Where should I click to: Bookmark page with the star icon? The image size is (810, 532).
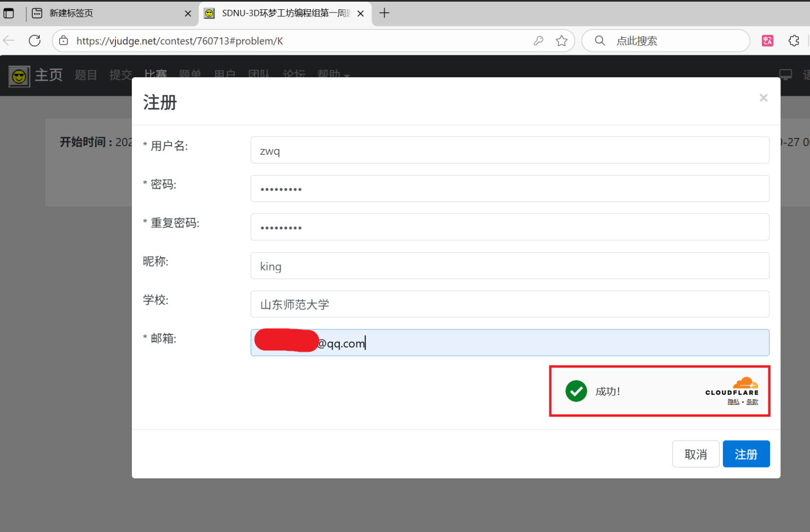(562, 41)
